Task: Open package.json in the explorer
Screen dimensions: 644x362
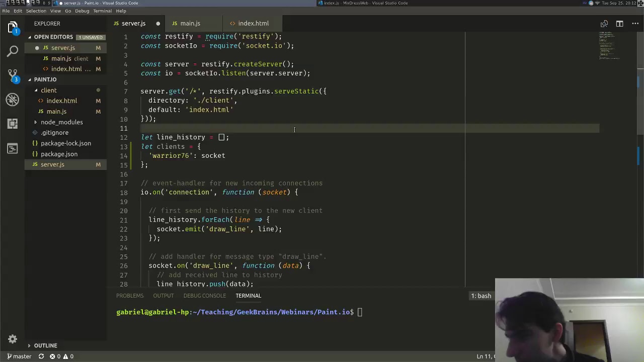Action: pyautogui.click(x=59, y=154)
